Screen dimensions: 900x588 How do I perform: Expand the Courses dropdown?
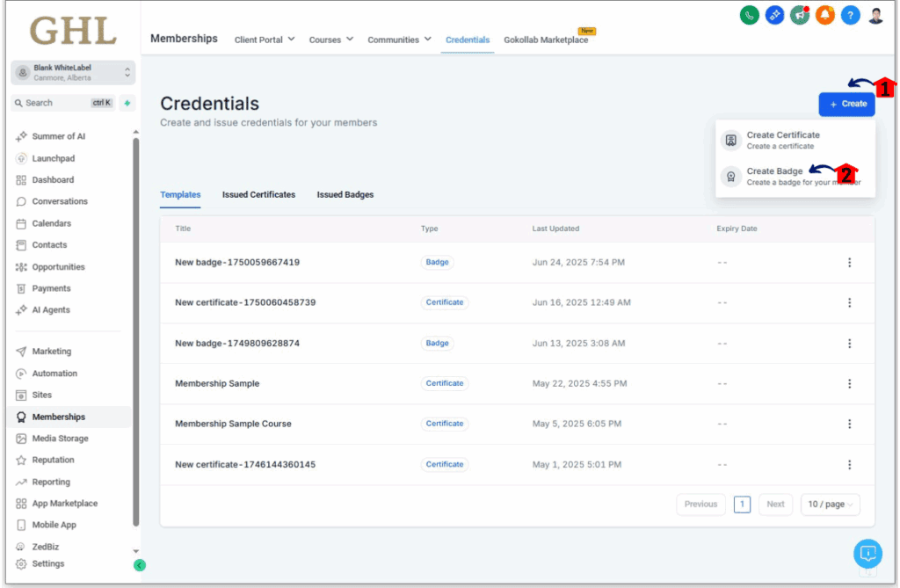point(331,40)
